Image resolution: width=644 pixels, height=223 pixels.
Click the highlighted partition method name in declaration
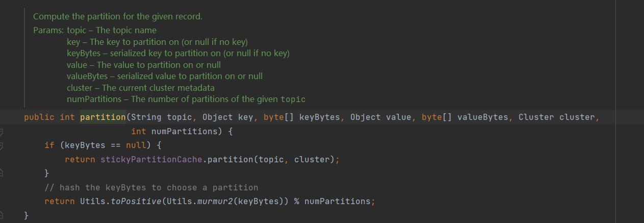(102, 117)
